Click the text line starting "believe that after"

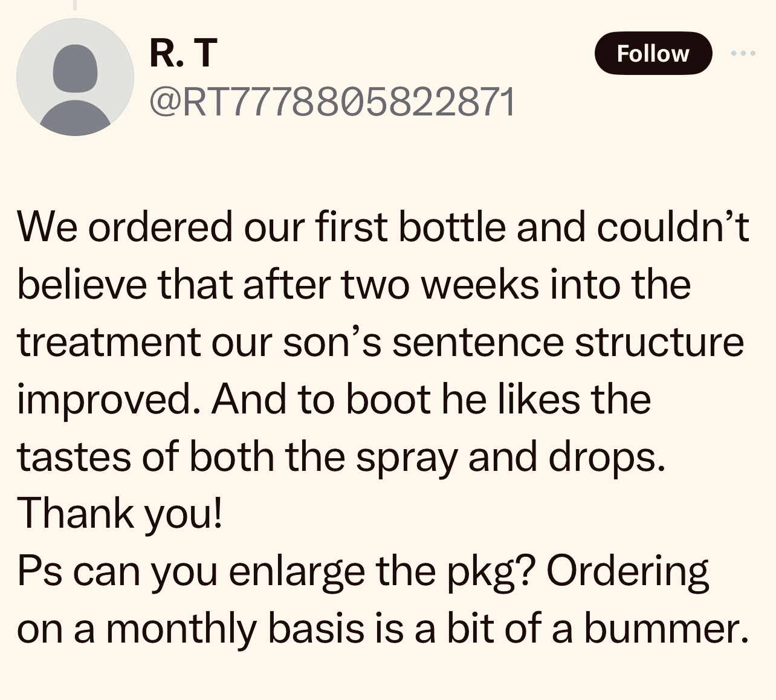point(354,284)
